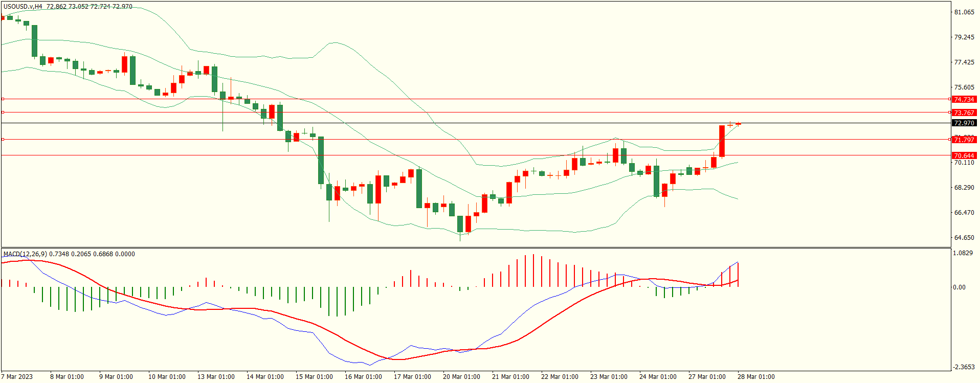Select the left handle of the 74.734 line
The image size is (980, 383).
[3, 99]
